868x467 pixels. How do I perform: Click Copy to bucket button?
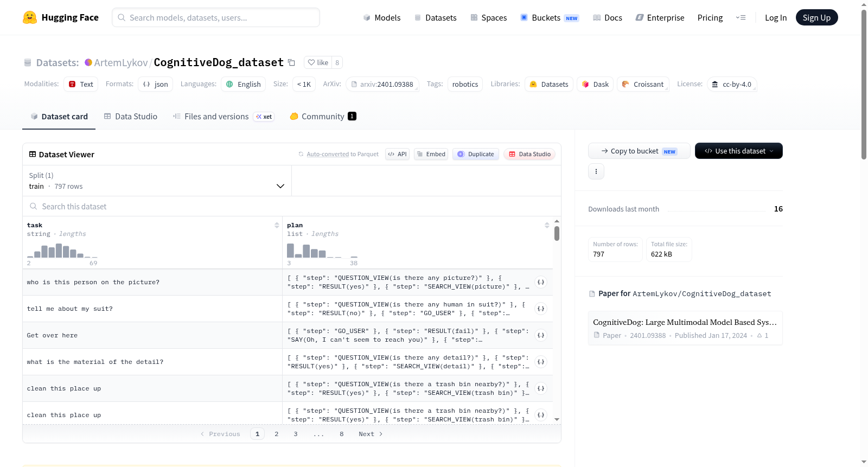pos(639,151)
